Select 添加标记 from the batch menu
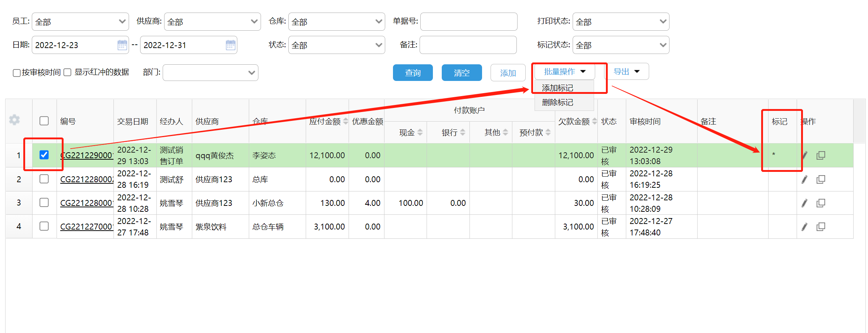Screen dimensions: 868x333 557,88
